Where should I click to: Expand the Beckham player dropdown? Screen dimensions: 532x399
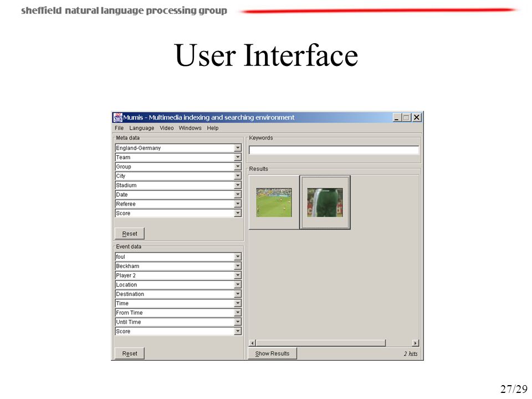point(238,266)
